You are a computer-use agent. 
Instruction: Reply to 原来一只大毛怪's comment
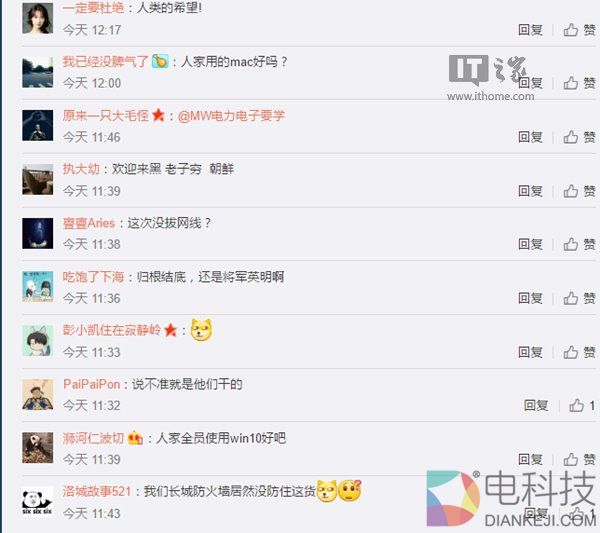[x=530, y=137]
